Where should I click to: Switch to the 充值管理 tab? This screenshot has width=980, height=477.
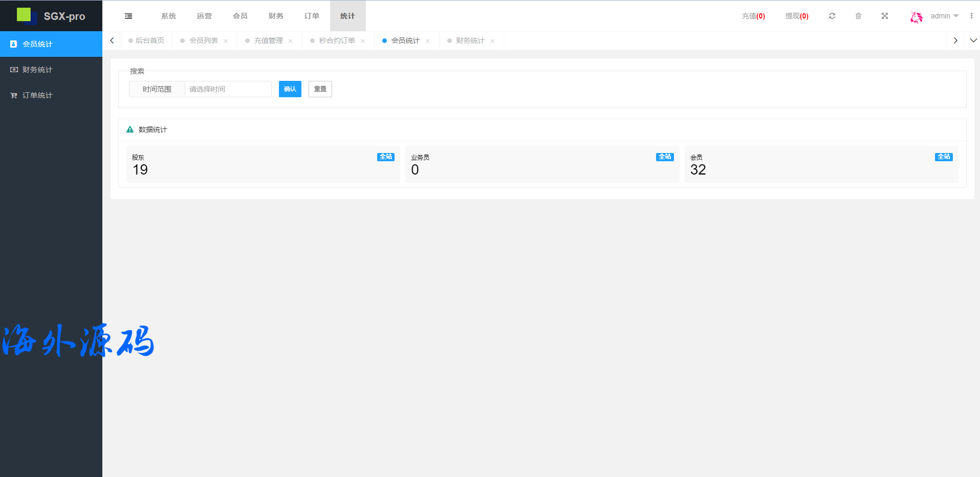click(x=268, y=41)
